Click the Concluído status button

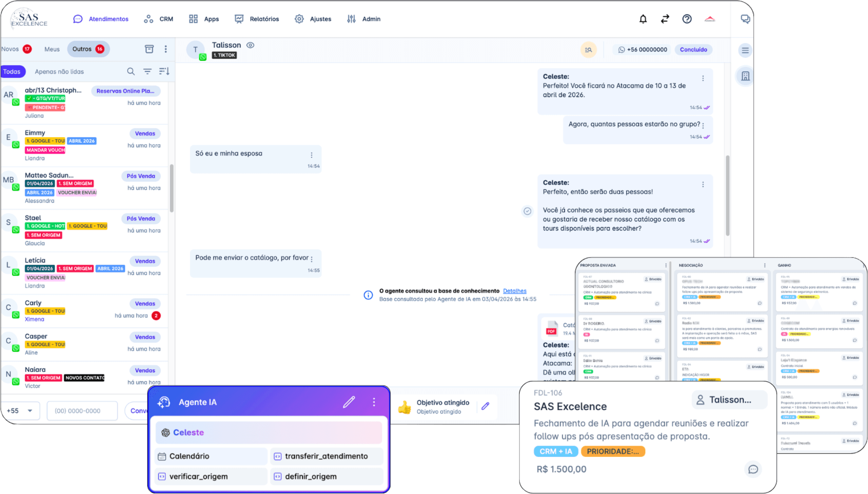(x=693, y=50)
